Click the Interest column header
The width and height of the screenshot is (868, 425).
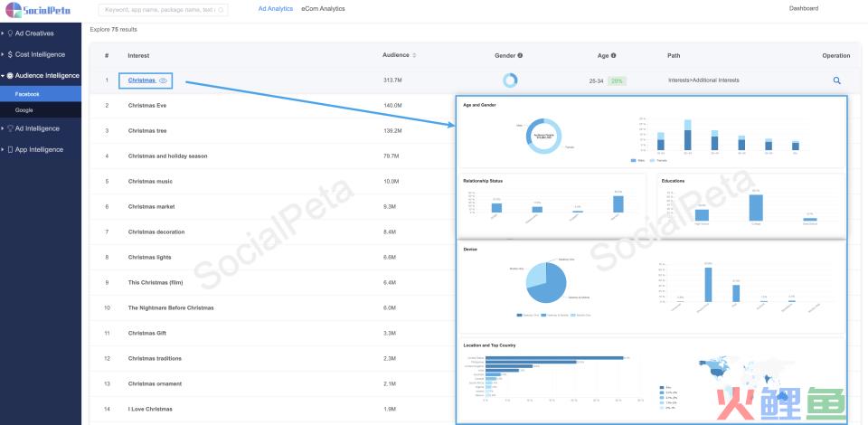click(x=138, y=55)
